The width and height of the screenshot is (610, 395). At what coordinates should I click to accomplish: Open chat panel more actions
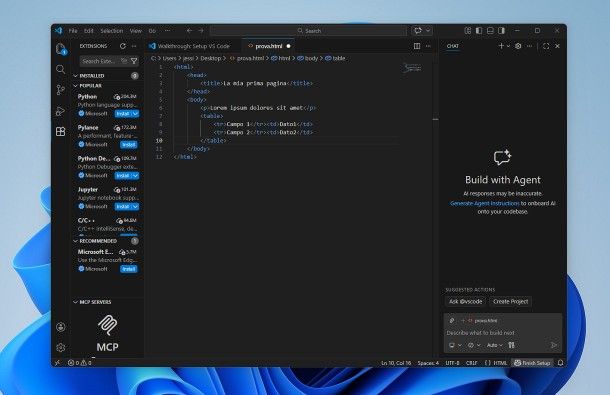(529, 46)
